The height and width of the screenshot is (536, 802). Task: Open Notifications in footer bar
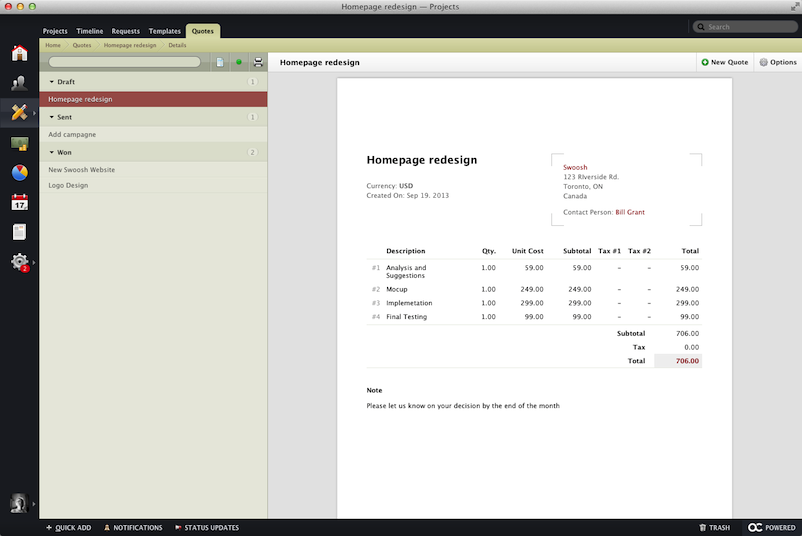[133, 527]
